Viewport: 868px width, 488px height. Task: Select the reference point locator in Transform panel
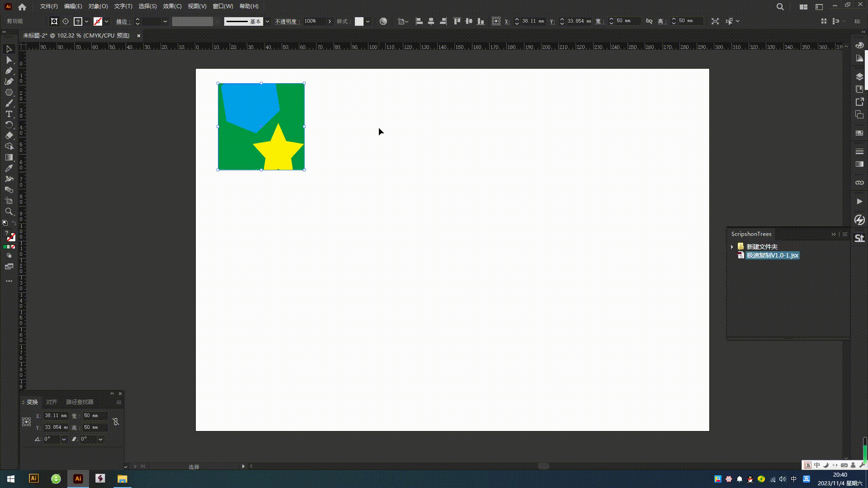pyautogui.click(x=26, y=422)
